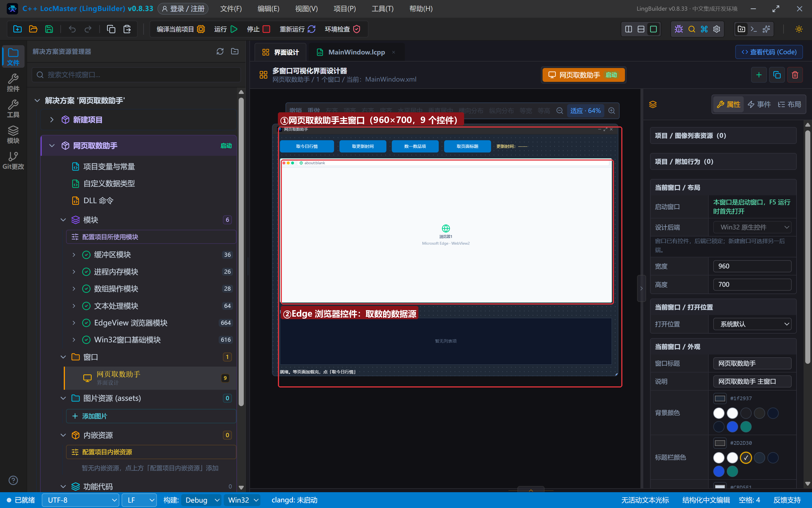Switch to 布局 properties tab
This screenshot has width=812, height=508.
click(789, 104)
